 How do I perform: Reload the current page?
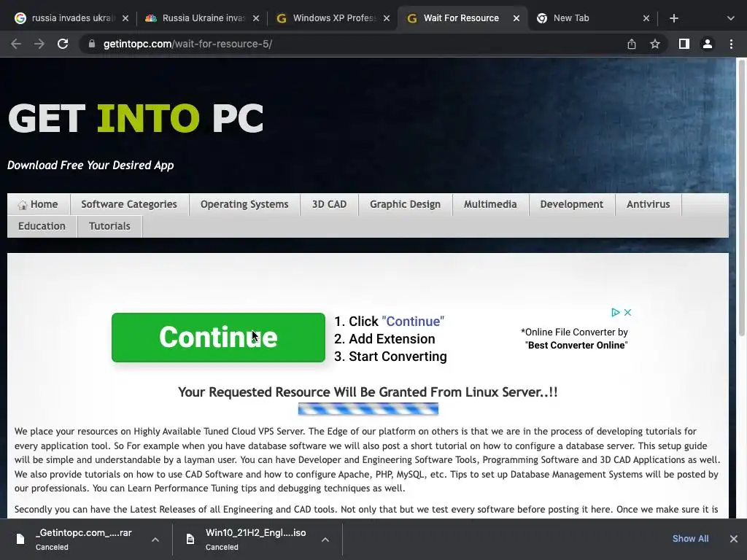pyautogui.click(x=63, y=44)
